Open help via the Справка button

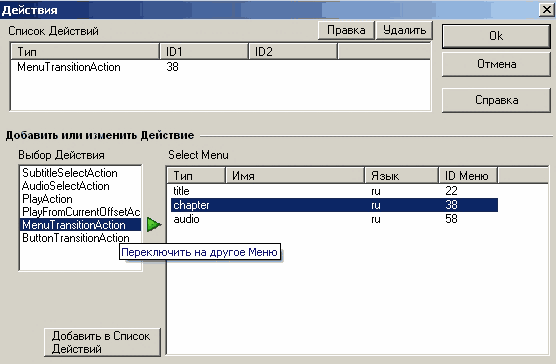[x=496, y=100]
